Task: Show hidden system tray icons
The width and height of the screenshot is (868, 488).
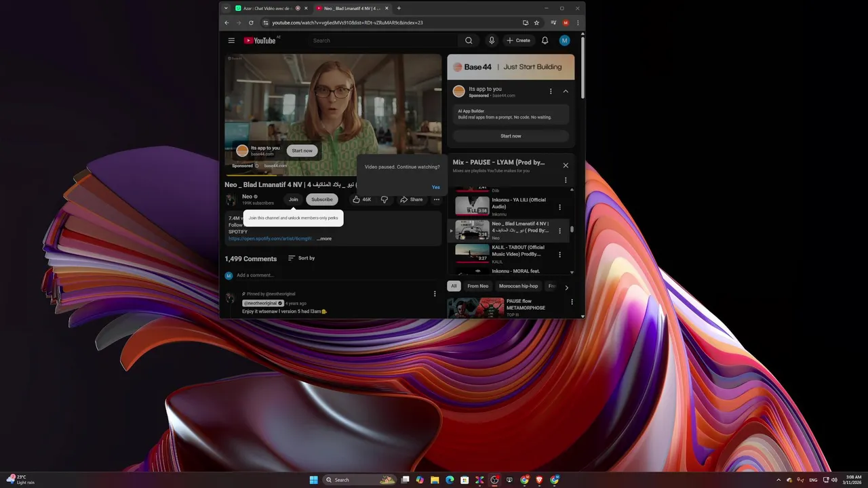Action: click(778, 480)
